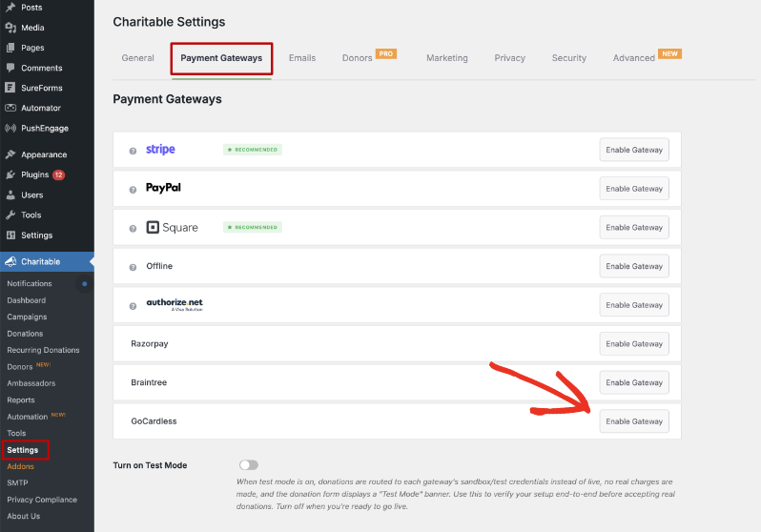Select the Payment Gateways tab
This screenshot has height=532, width=761.
(221, 58)
